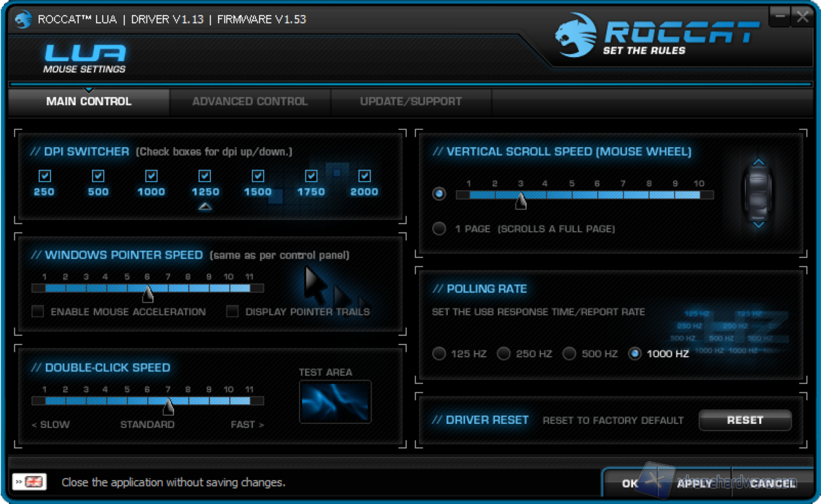Click the active DPI marker under 1250
The height and width of the screenshot is (504, 821).
click(205, 207)
